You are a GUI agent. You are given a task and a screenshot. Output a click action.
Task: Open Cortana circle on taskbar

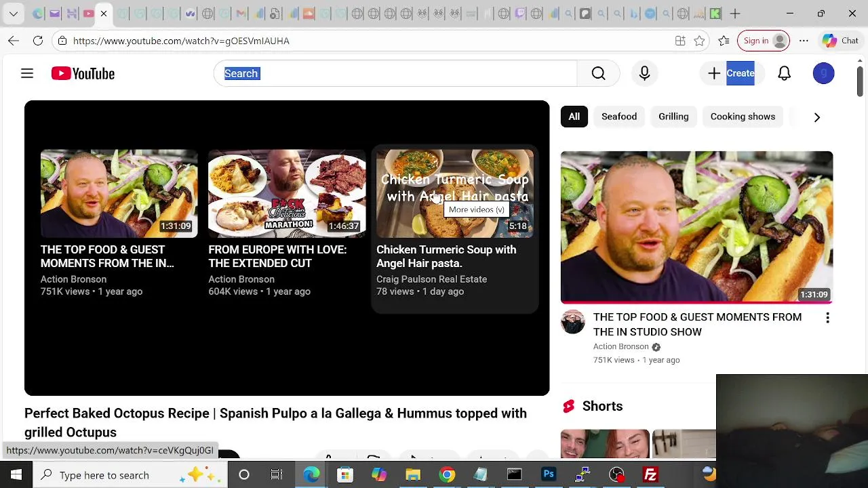point(244,475)
